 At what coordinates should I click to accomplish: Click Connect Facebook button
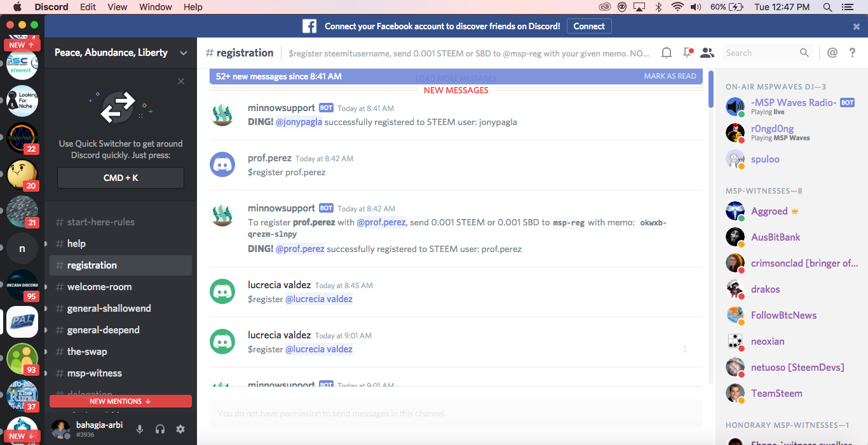(x=589, y=26)
